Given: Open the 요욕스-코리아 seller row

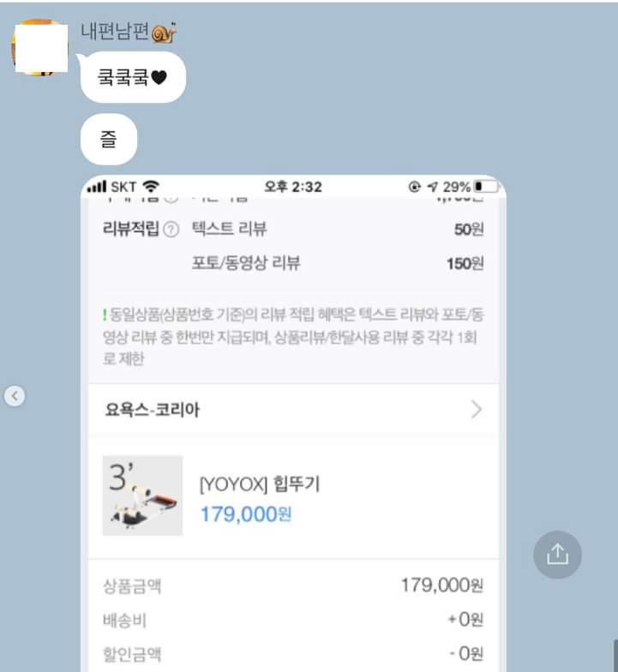Looking at the screenshot, I should coord(293,410).
